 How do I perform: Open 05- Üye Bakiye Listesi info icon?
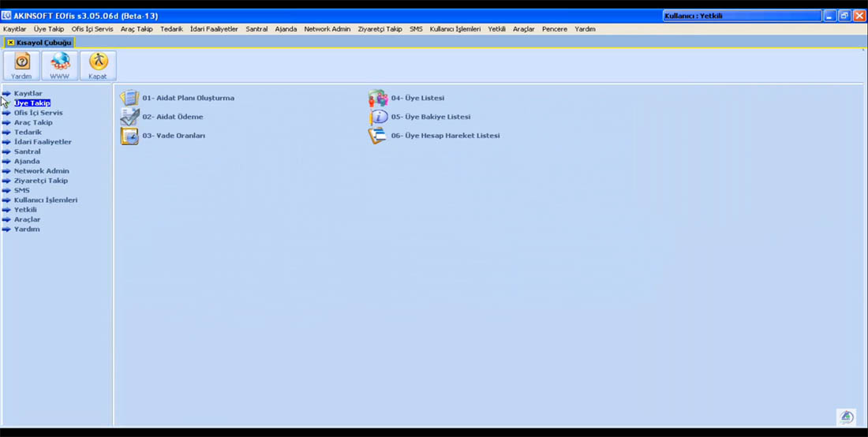[379, 117]
